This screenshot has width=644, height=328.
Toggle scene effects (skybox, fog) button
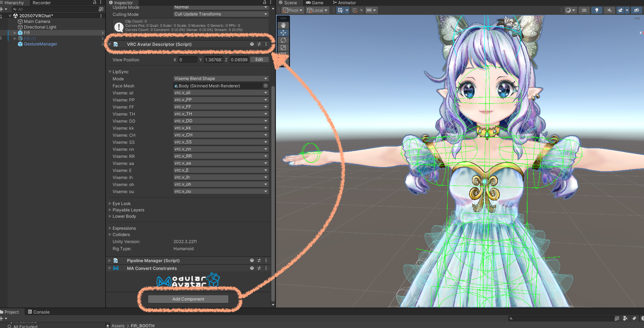pos(620,10)
